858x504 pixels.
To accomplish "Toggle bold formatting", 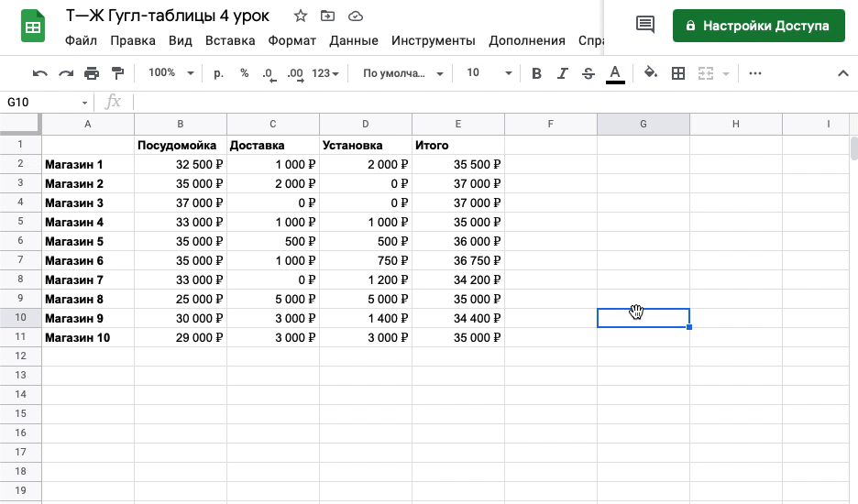I will pyautogui.click(x=536, y=73).
